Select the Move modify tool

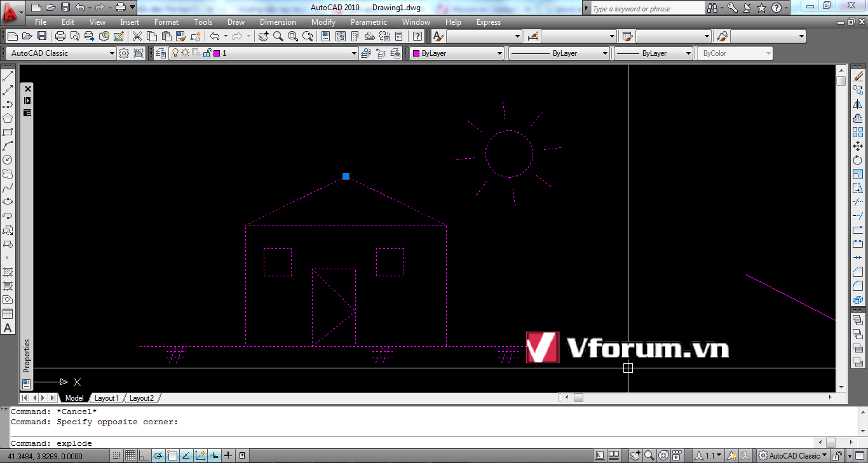pos(858,146)
